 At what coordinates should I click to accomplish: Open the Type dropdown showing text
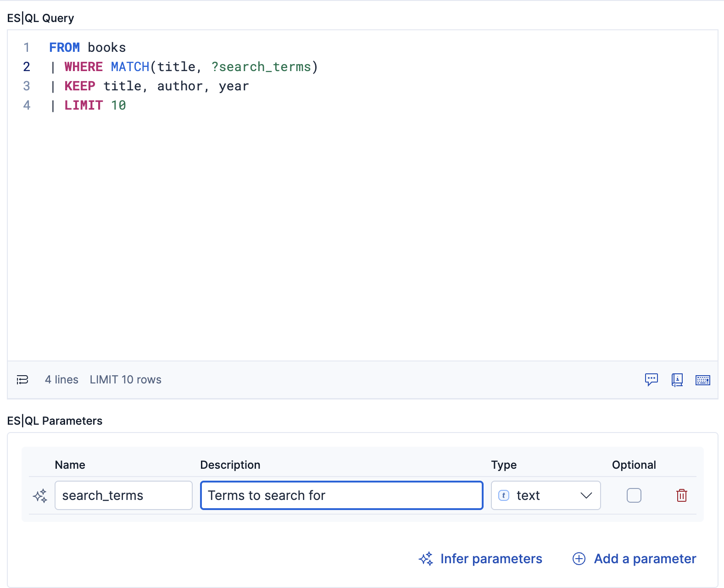click(x=546, y=495)
